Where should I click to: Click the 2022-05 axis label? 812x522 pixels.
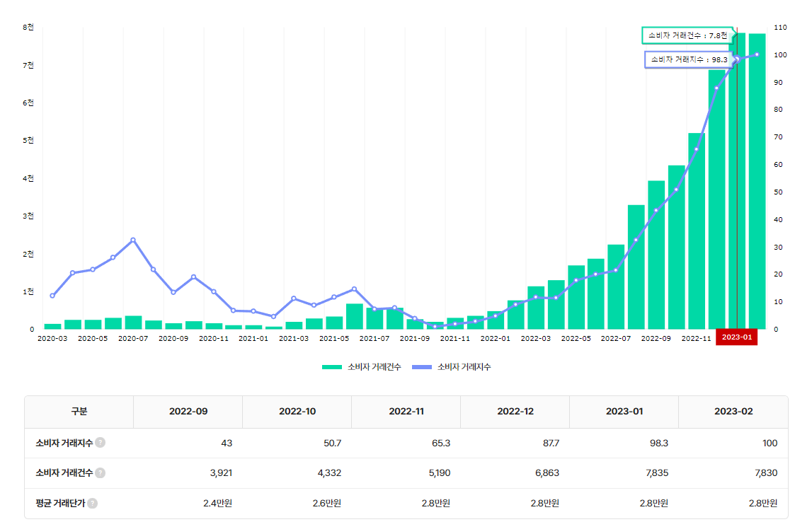(576, 338)
